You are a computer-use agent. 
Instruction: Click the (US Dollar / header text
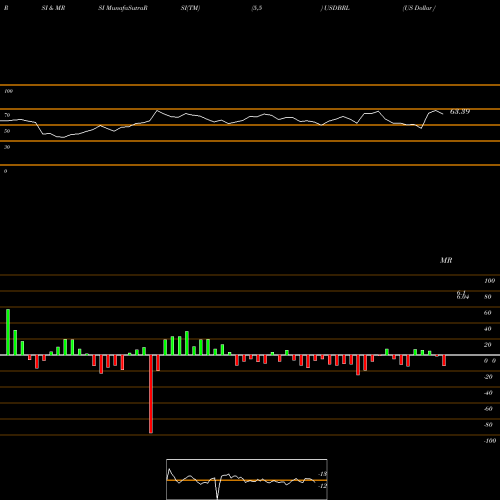[419, 8]
